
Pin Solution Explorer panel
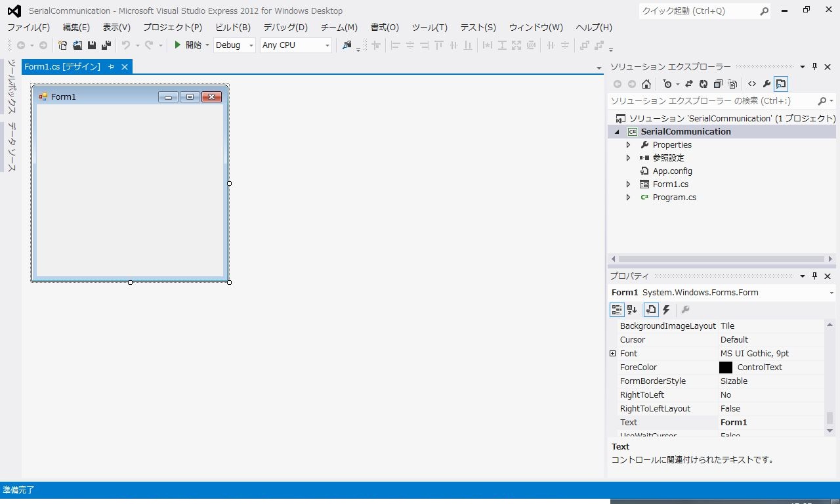(814, 67)
